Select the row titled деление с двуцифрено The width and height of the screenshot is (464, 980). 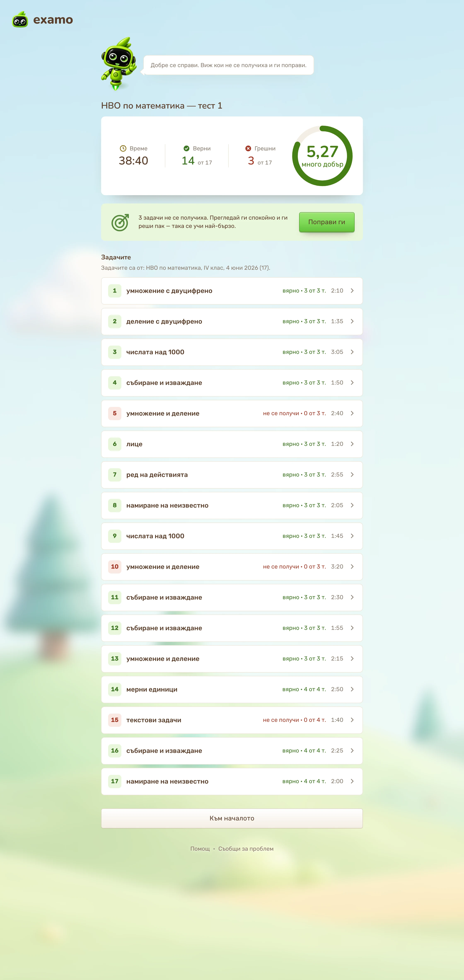232,322
